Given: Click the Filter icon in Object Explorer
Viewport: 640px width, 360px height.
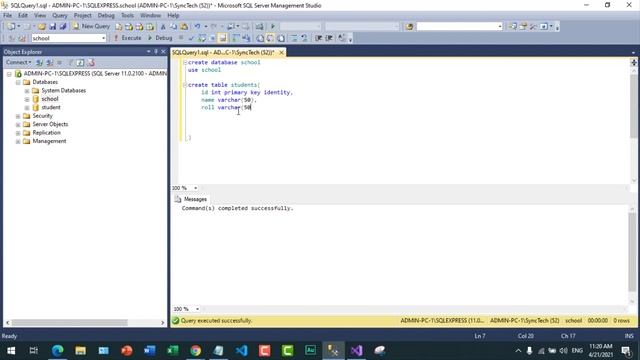Looking at the screenshot, I should pyautogui.click(x=70, y=62).
